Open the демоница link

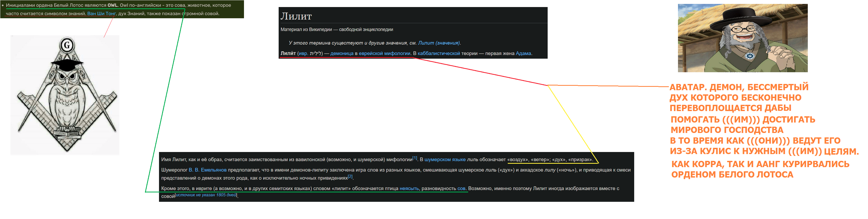click(342, 53)
